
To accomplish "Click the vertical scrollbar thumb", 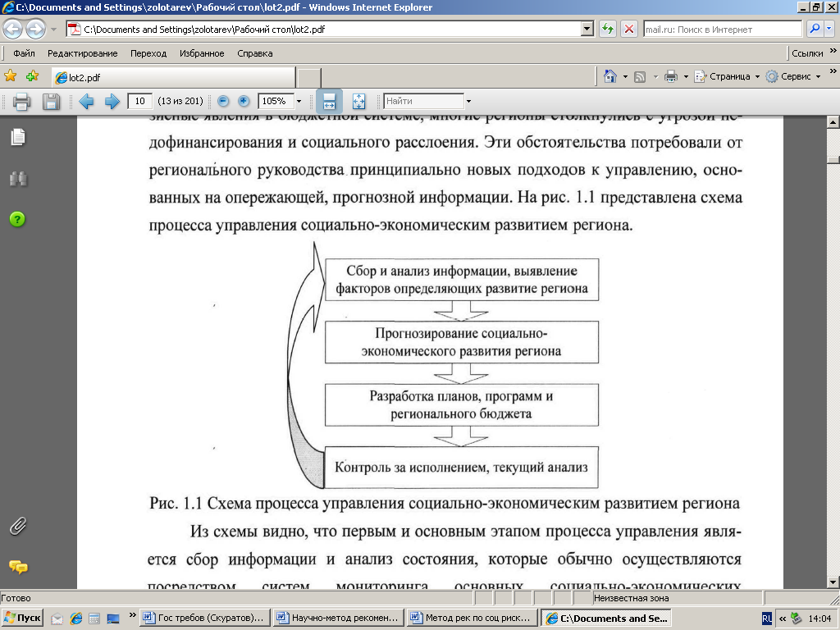I will click(833, 160).
